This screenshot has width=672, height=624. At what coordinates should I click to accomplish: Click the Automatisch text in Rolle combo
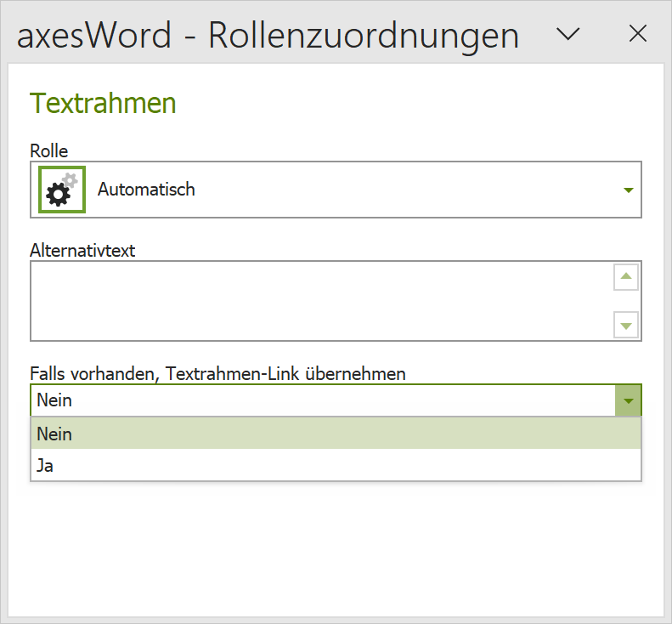tap(146, 190)
